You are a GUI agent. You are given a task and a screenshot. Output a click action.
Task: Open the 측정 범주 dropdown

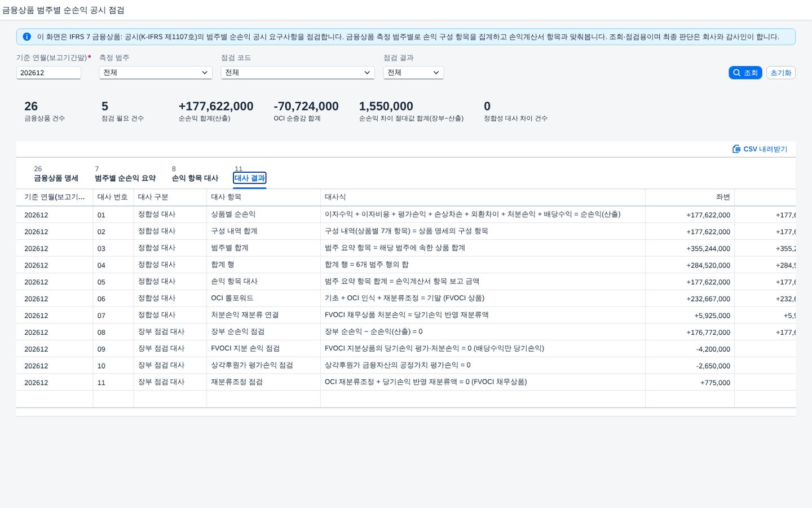tap(156, 72)
